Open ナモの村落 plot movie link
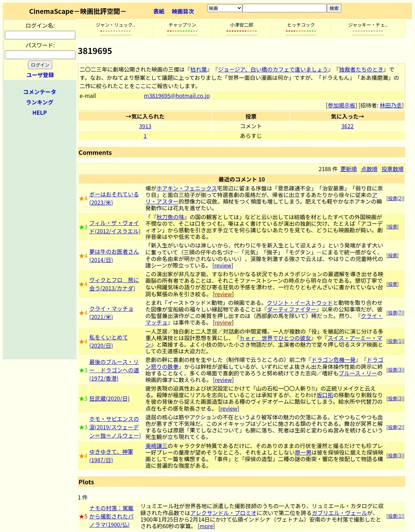The width and height of the screenshot is (415, 532). [x=111, y=516]
